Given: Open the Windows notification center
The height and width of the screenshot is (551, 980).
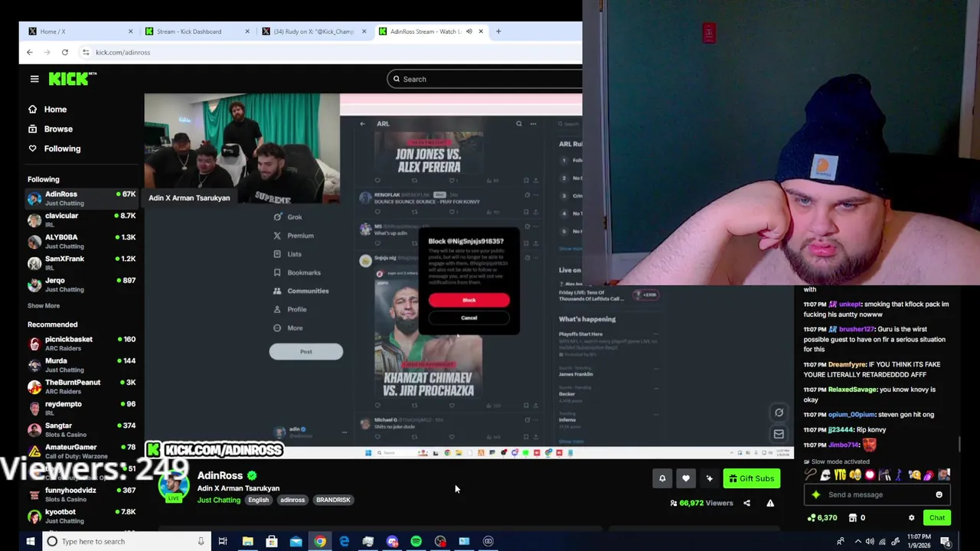Looking at the screenshot, I should tap(946, 541).
